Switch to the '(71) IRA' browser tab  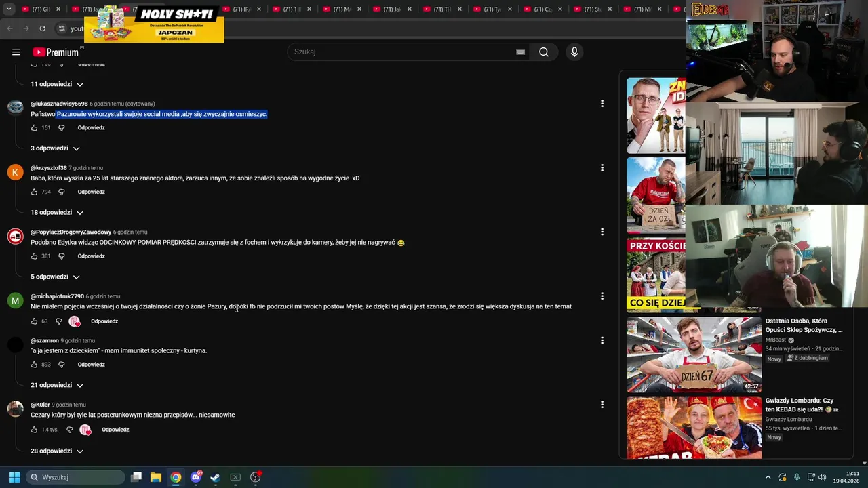point(242,9)
